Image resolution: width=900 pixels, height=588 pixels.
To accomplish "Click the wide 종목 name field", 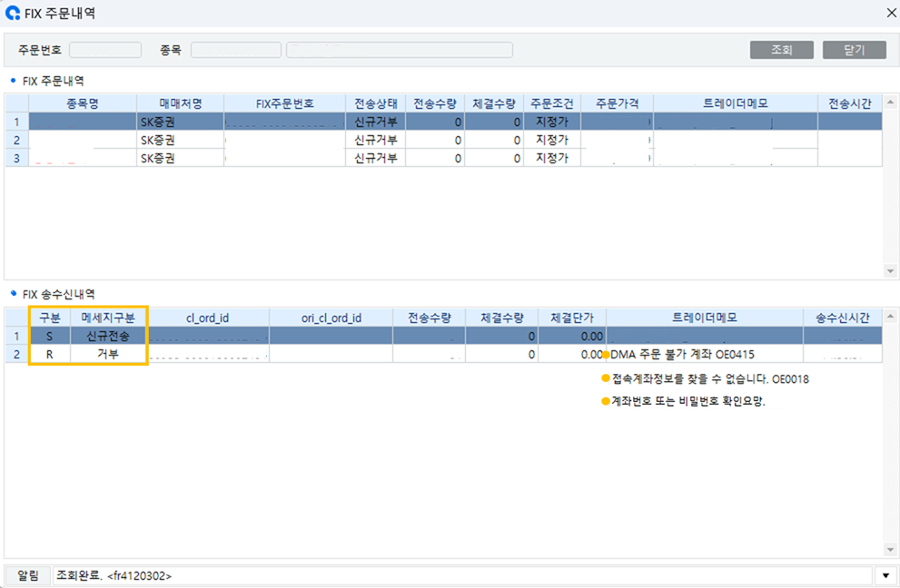I will [x=400, y=50].
